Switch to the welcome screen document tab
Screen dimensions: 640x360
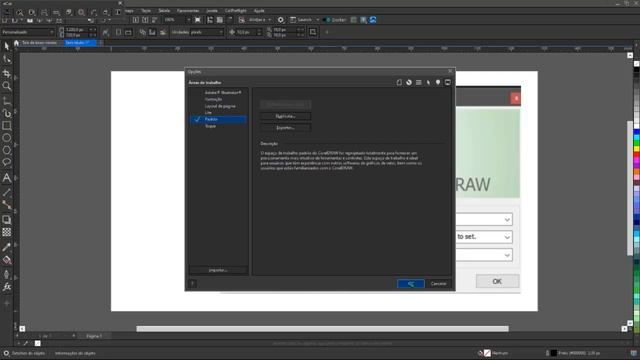39,43
